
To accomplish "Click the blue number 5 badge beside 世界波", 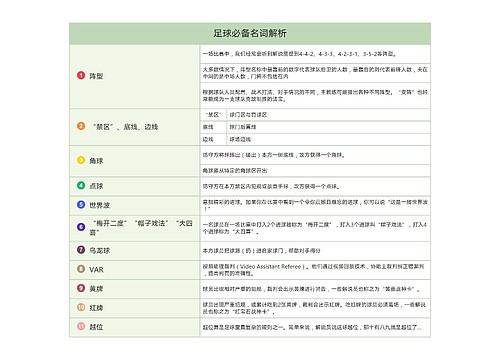I will pyautogui.click(x=81, y=204).
